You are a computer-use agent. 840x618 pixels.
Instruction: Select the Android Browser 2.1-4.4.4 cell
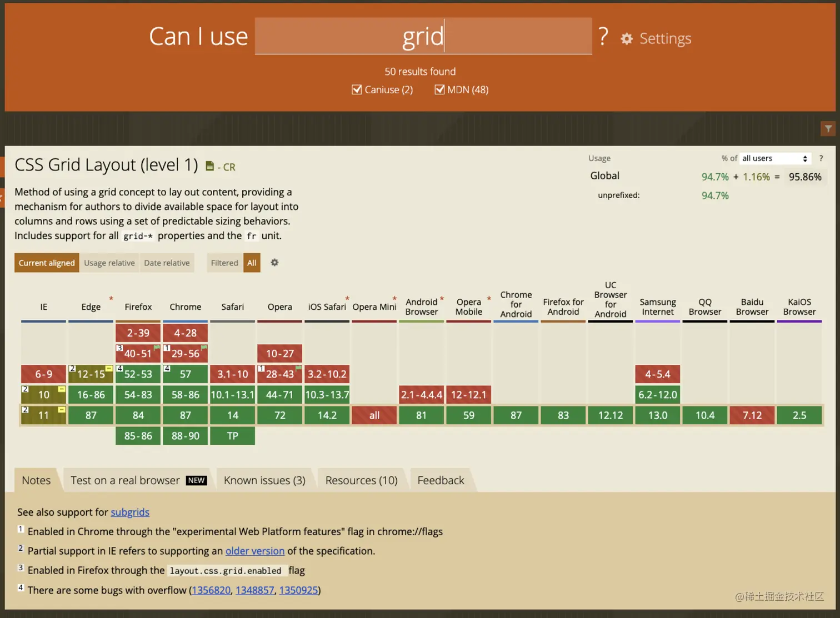click(422, 395)
